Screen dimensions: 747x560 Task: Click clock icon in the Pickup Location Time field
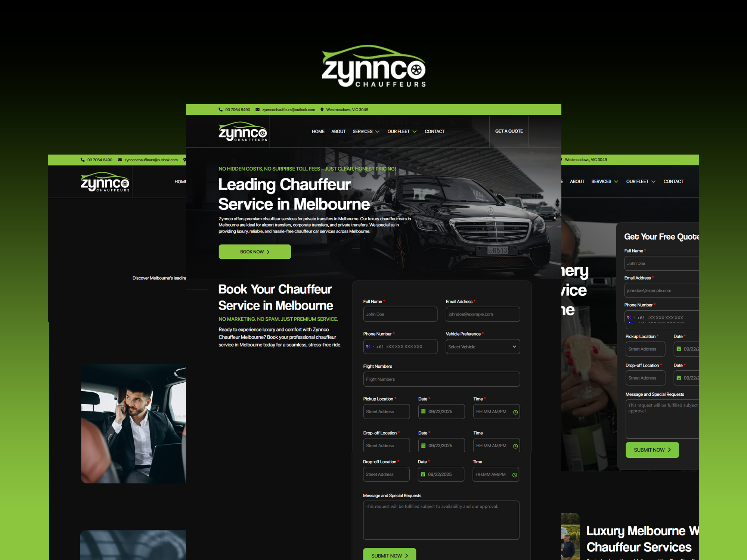pos(515,412)
